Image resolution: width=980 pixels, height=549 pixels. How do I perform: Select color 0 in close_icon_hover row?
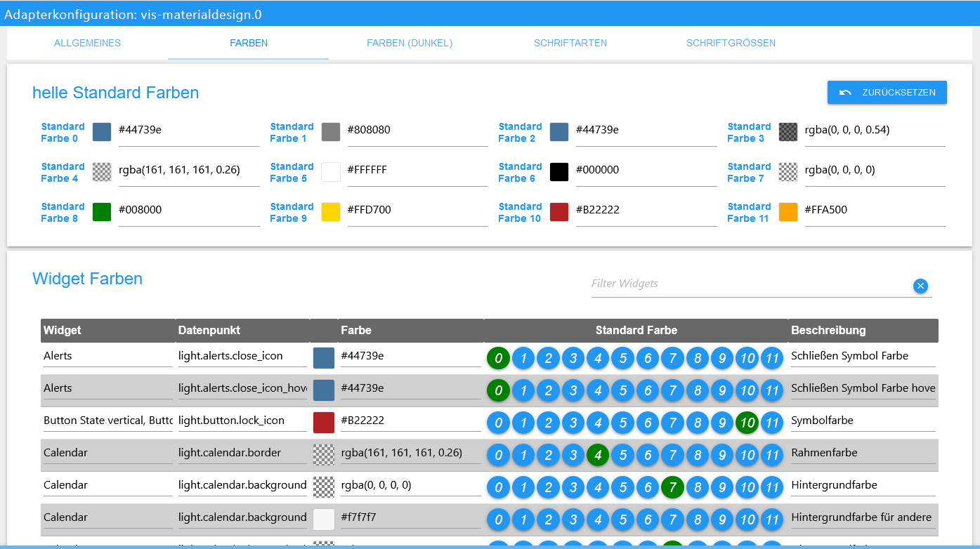pyautogui.click(x=498, y=391)
